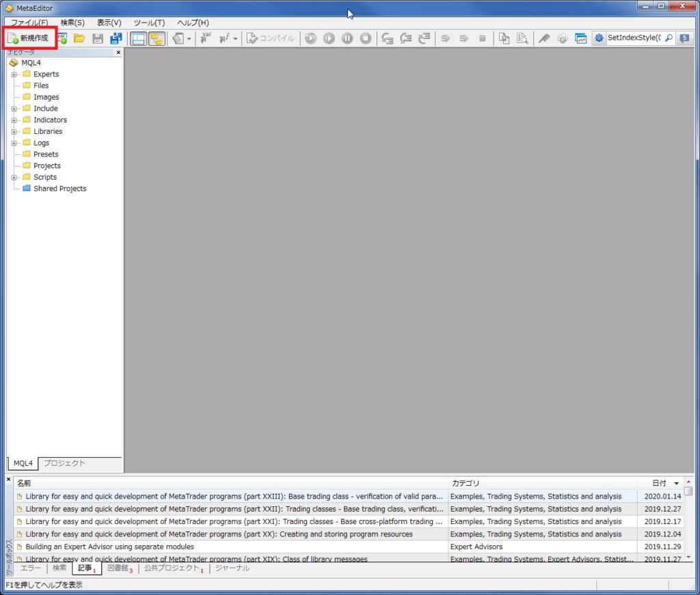Click the Step Out debug icon
Viewport: 700px width, 595px height.
click(x=424, y=39)
